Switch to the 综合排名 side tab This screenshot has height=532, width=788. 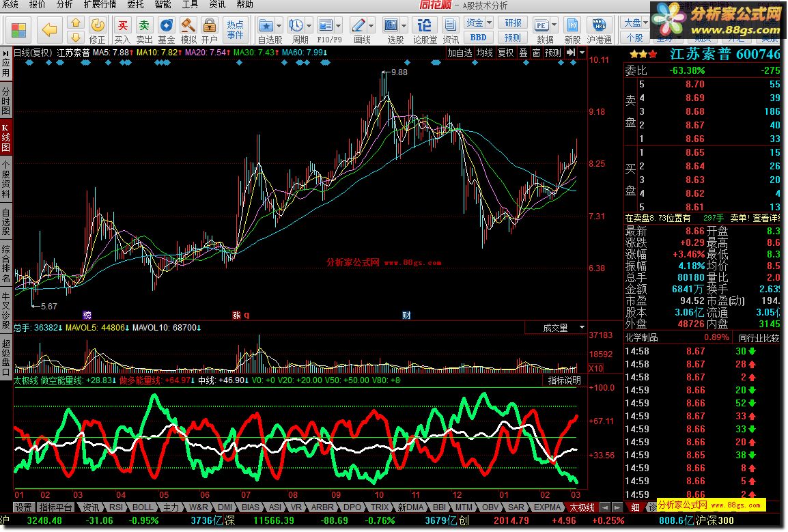point(6,264)
